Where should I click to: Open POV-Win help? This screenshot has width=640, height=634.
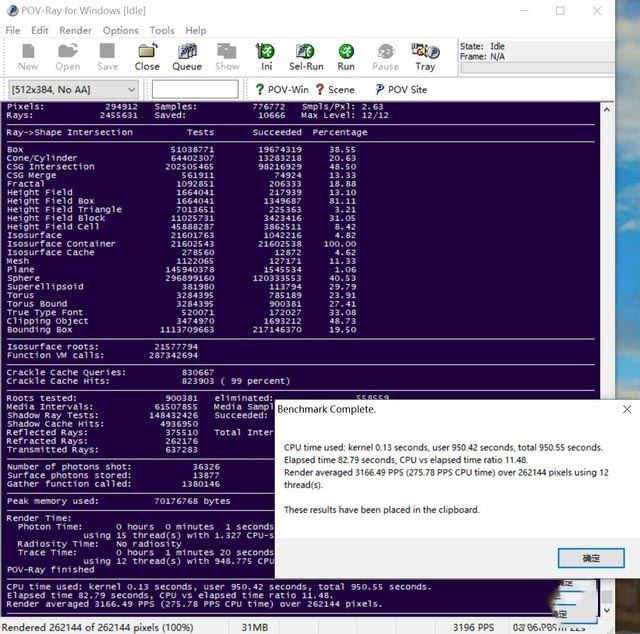click(x=282, y=89)
